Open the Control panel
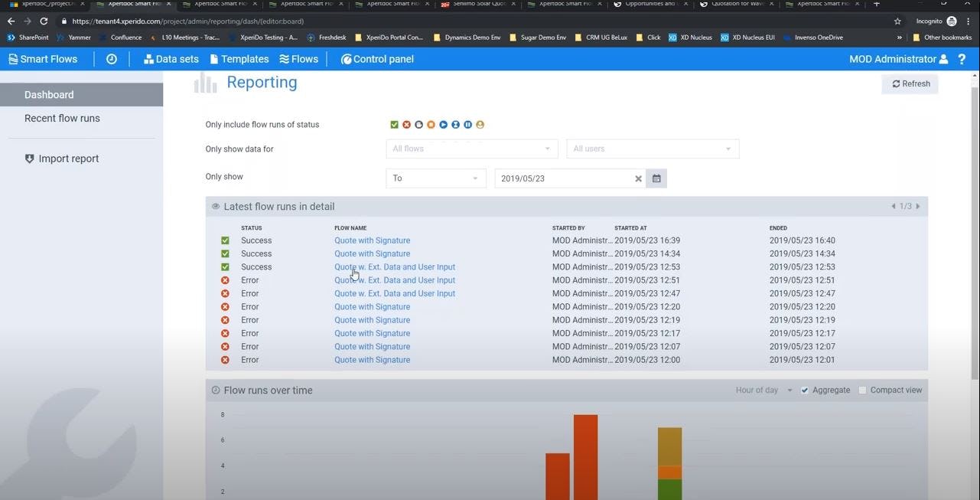 [x=377, y=59]
